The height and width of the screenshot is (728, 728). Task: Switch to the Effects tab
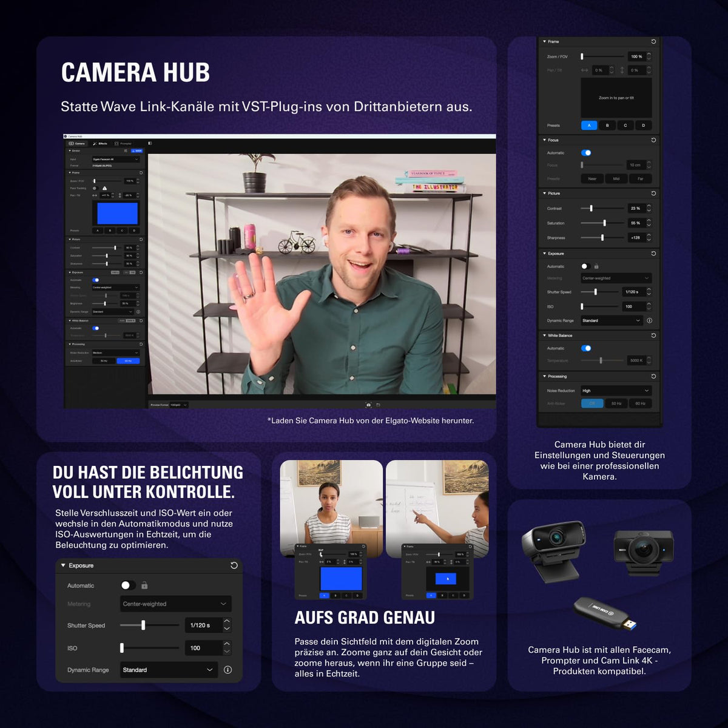(100, 144)
